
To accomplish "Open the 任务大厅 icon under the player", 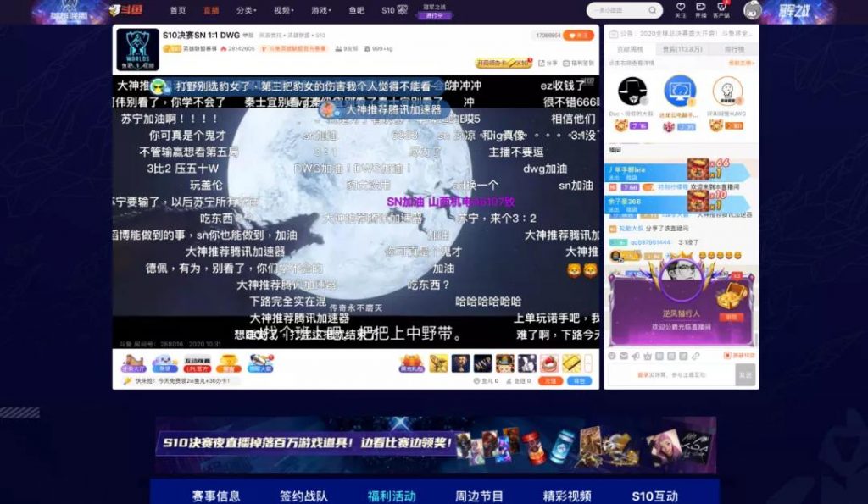I will (133, 363).
